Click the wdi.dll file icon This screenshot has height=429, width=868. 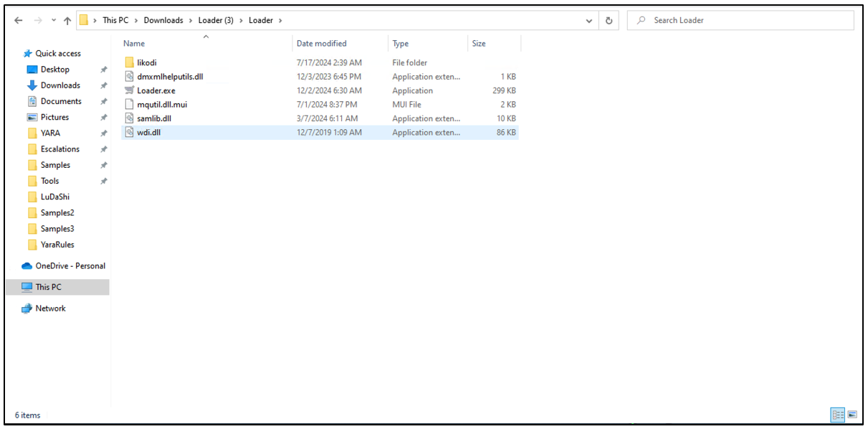129,132
